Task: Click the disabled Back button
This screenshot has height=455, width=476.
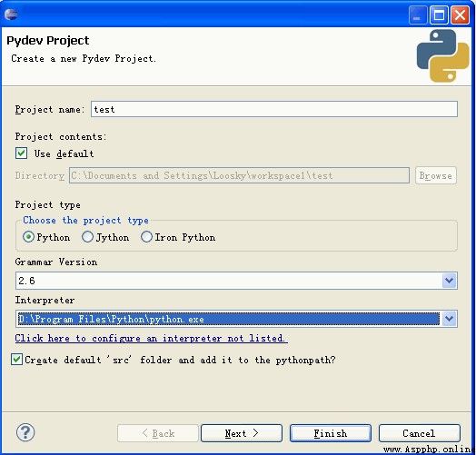Action: point(158,433)
